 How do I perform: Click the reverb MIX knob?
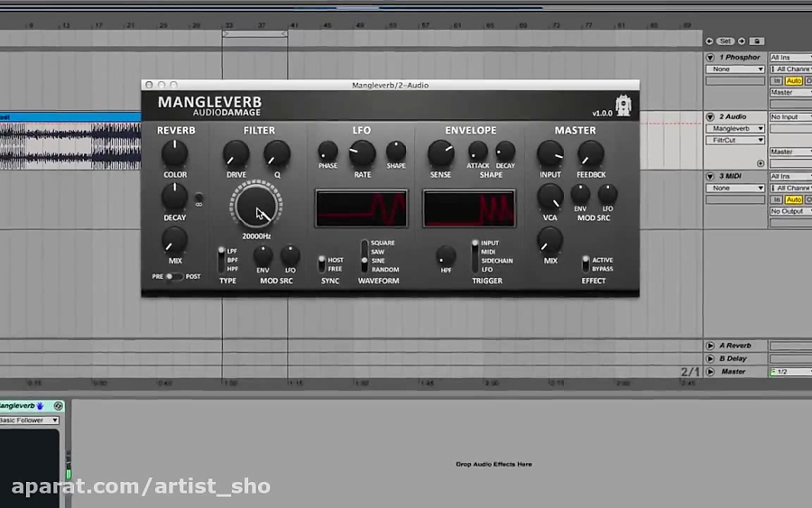(174, 240)
